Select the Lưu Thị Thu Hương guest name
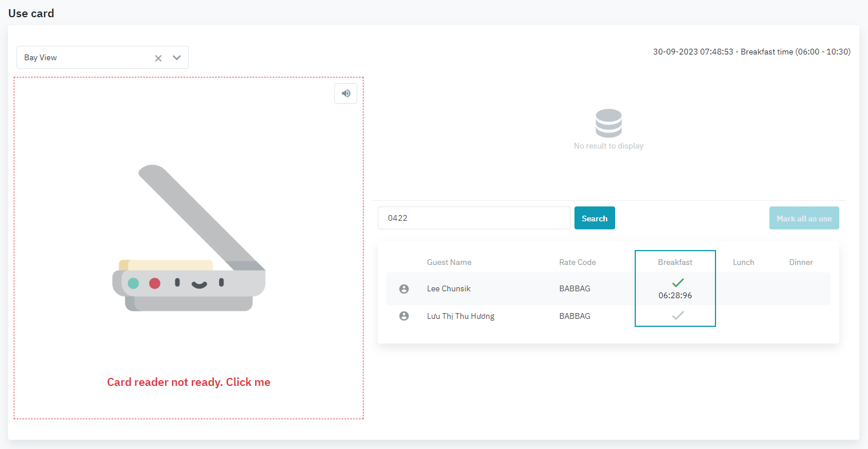The width and height of the screenshot is (868, 449). point(460,316)
